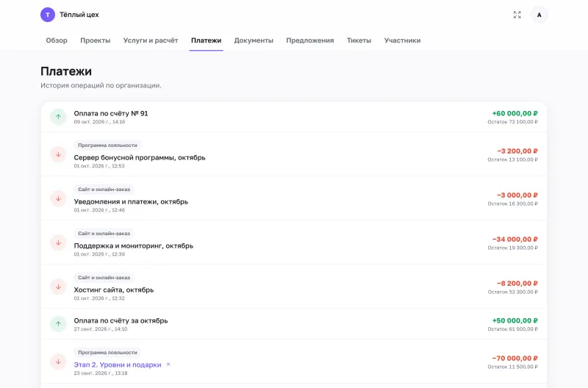Open the Этап 2. Уровни и подарки link

pos(118,364)
